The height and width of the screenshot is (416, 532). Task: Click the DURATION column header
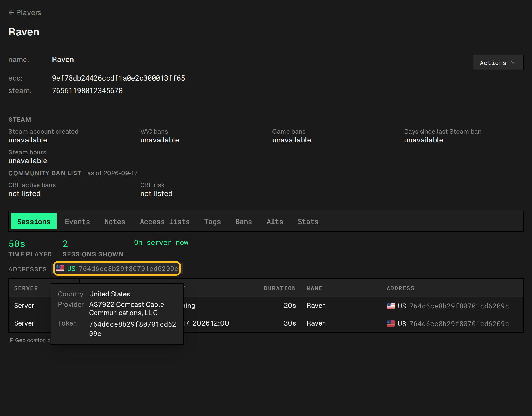pyautogui.click(x=280, y=288)
